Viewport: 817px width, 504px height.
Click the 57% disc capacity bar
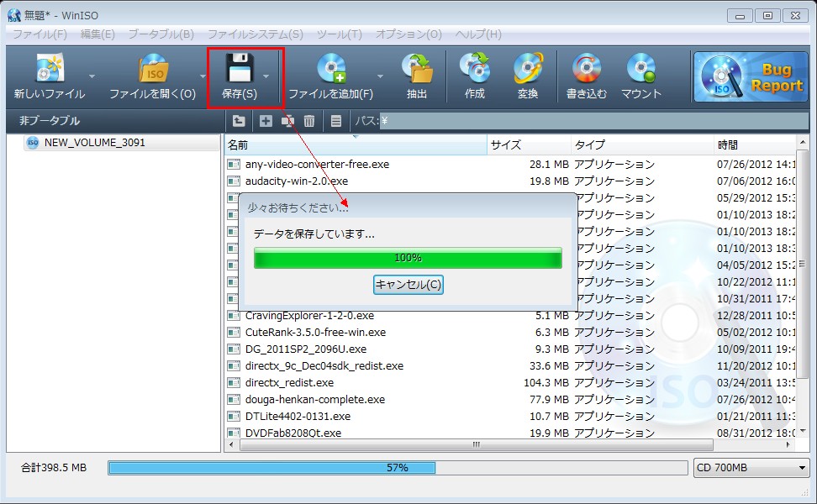[398, 468]
